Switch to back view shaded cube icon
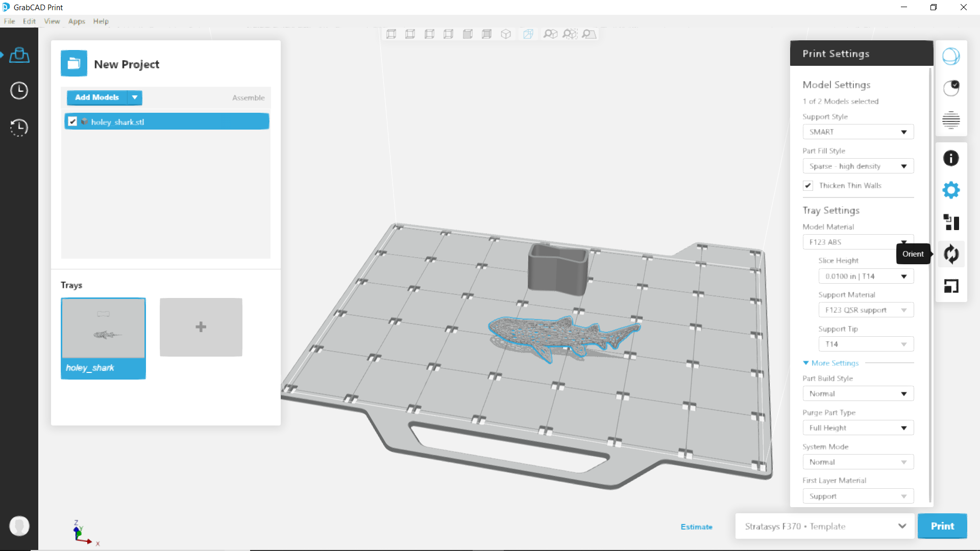This screenshot has width=980, height=551. pyautogui.click(x=487, y=34)
